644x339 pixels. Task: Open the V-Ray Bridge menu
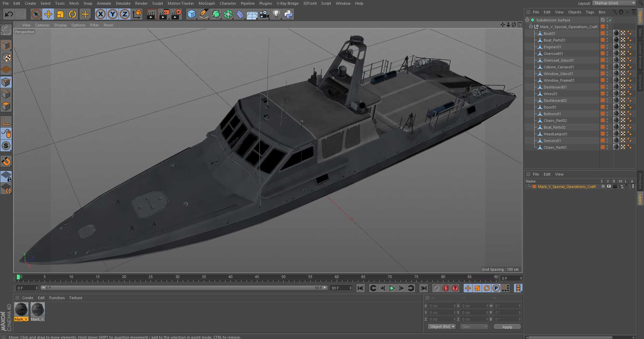[x=287, y=3]
